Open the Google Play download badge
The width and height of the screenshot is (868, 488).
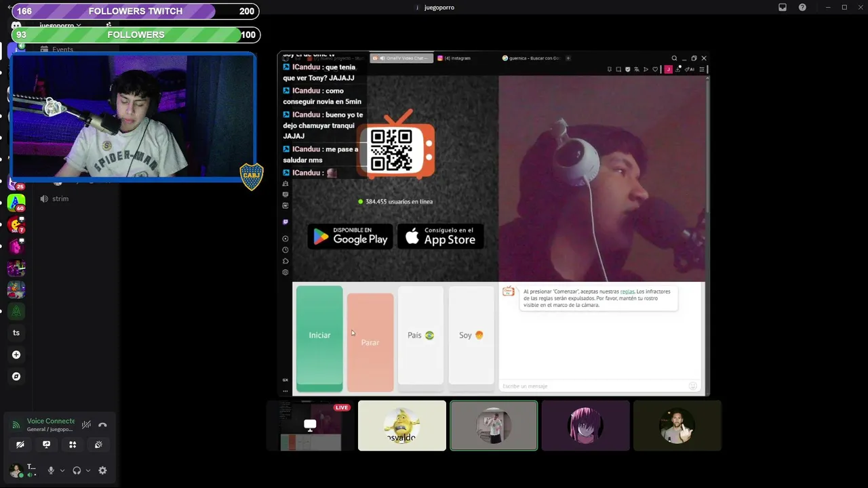pos(351,236)
